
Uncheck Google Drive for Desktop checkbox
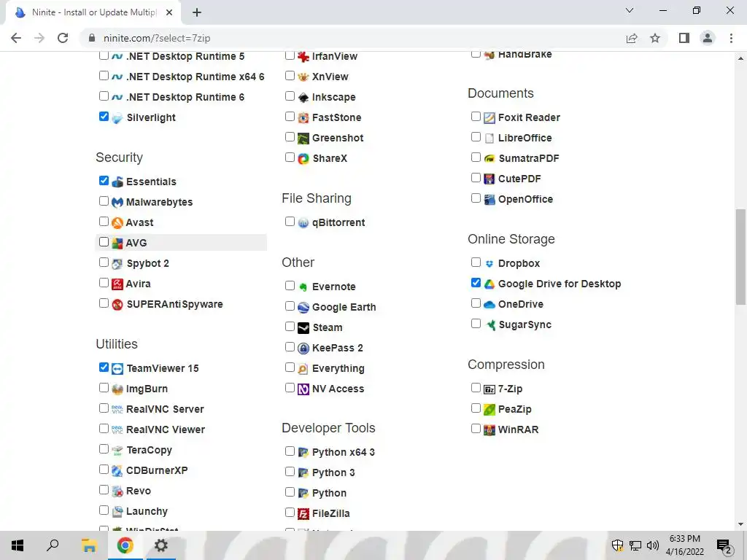[x=476, y=283]
